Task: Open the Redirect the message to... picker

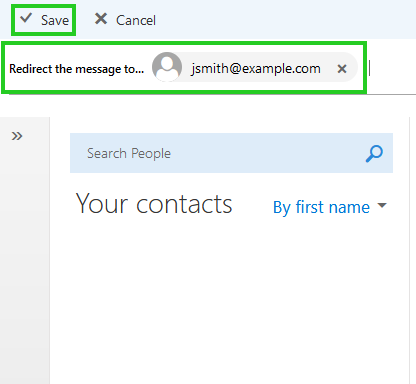Action: (x=77, y=69)
